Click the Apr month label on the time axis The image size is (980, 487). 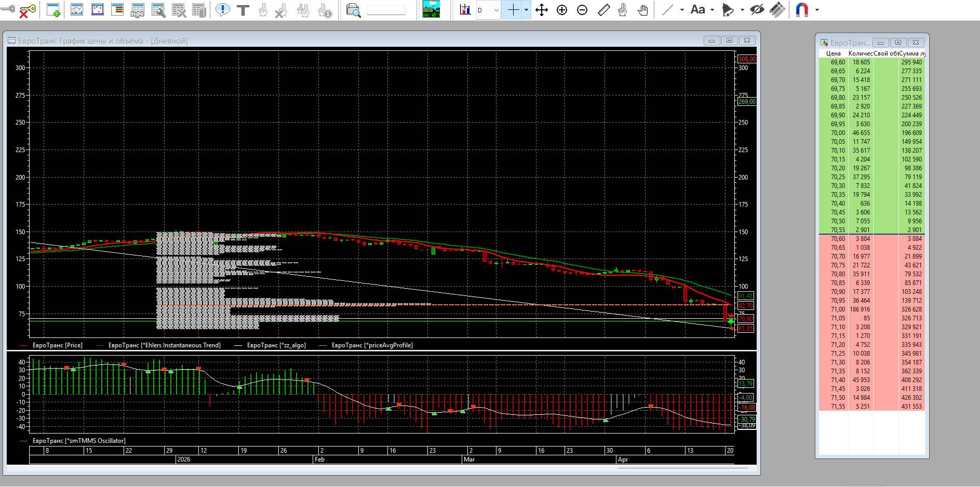(623, 459)
